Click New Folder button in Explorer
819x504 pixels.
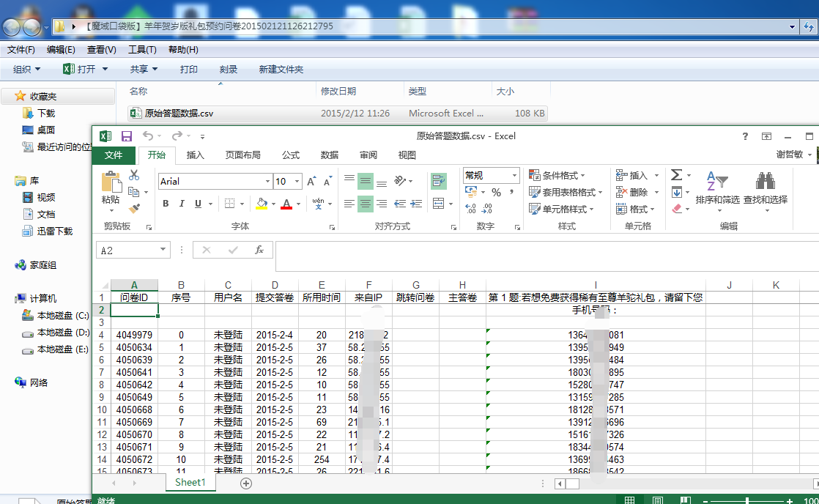[x=281, y=69]
